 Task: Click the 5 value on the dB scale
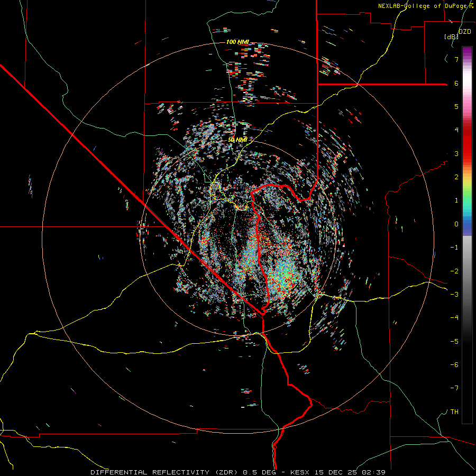pos(456,106)
